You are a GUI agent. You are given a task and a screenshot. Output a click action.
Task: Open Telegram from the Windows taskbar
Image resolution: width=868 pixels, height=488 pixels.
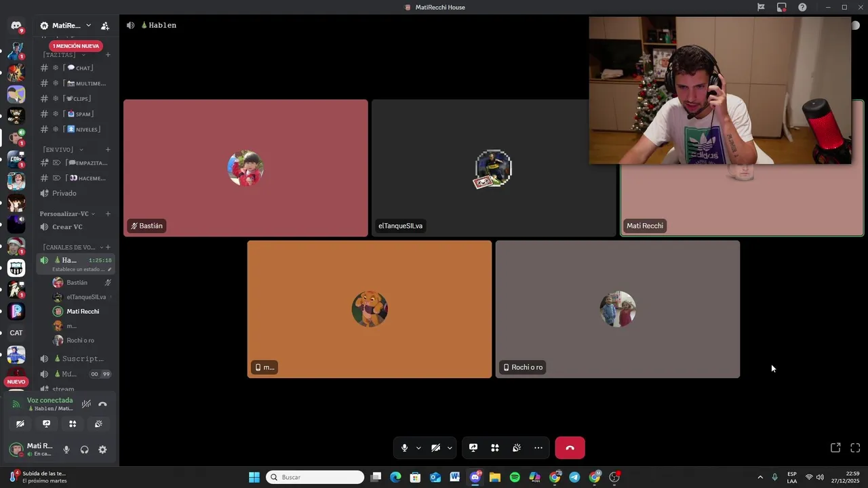(574, 477)
